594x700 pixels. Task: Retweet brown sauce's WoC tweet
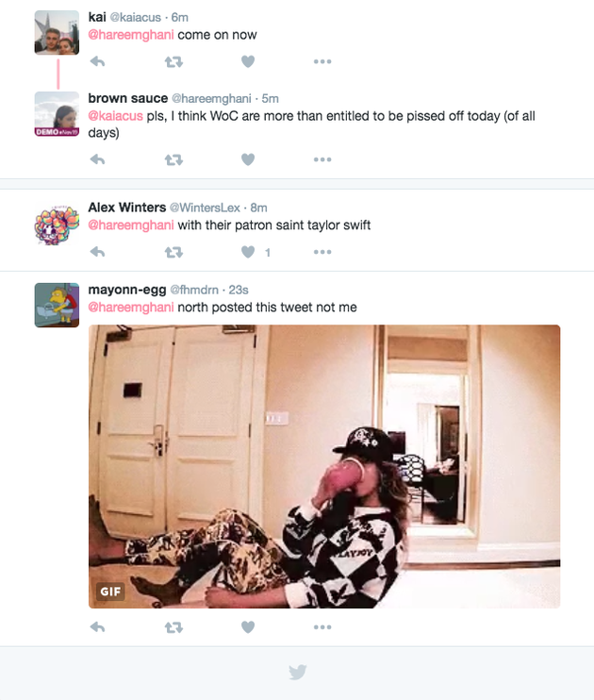click(x=173, y=159)
